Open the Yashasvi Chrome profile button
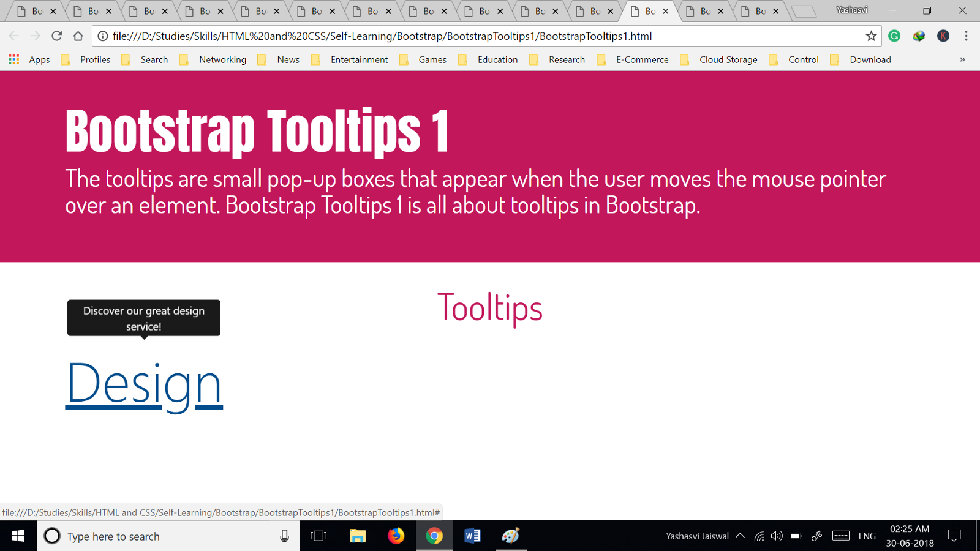The width and height of the screenshot is (980, 551). tap(852, 10)
